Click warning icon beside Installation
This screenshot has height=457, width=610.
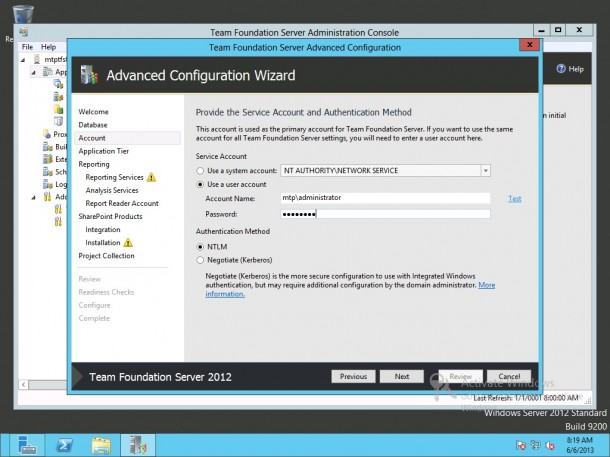point(128,243)
